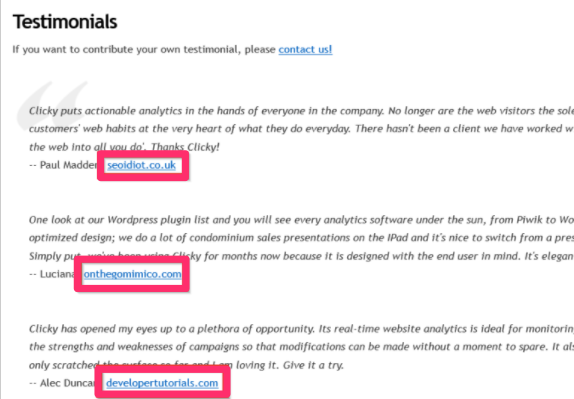The width and height of the screenshot is (574, 399).
Task: Follow the developertutorials.com link
Action: point(162,383)
